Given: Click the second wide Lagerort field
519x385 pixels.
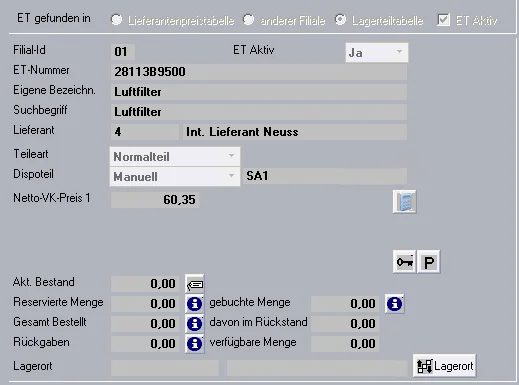Looking at the screenshot, I should 317,368.
